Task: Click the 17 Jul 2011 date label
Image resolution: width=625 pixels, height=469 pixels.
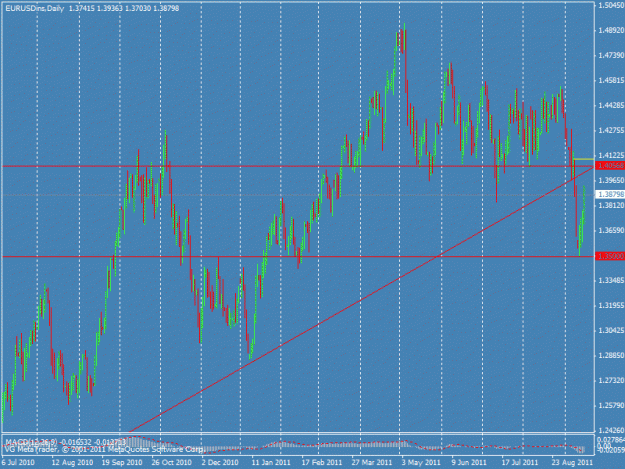Action: (520, 463)
